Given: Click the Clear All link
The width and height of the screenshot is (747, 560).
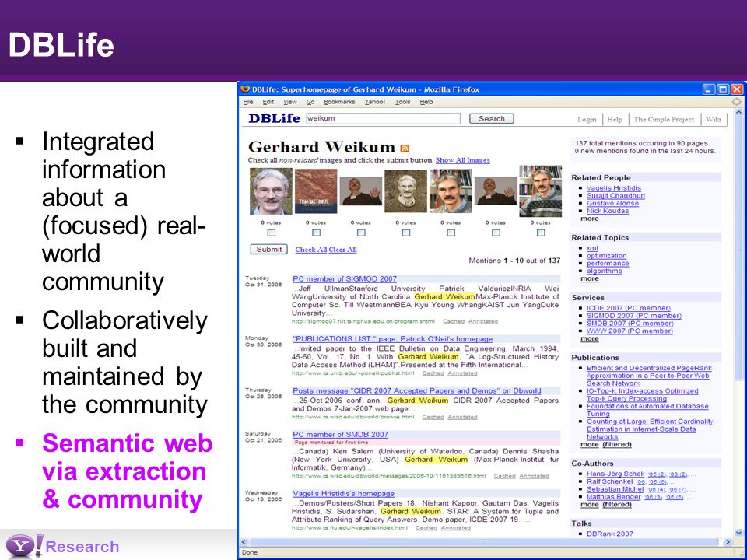Looking at the screenshot, I should pyautogui.click(x=342, y=250).
